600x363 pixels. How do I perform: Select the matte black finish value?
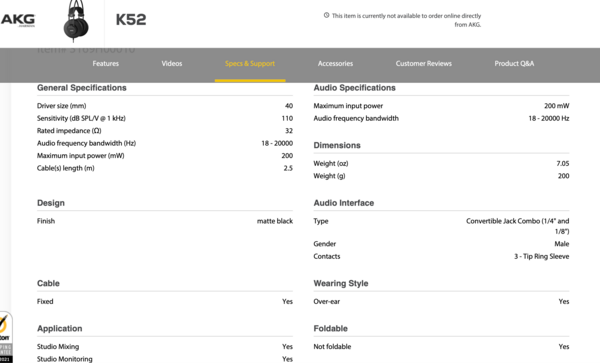click(275, 221)
